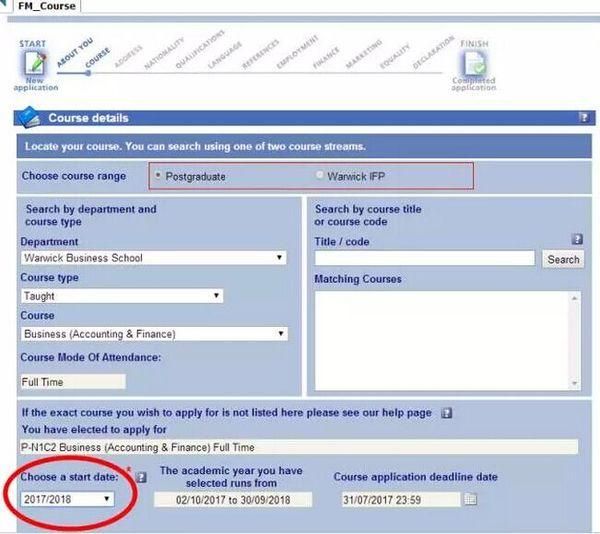Click inside the Matching Courses list box
The image size is (600, 534).
click(440, 340)
